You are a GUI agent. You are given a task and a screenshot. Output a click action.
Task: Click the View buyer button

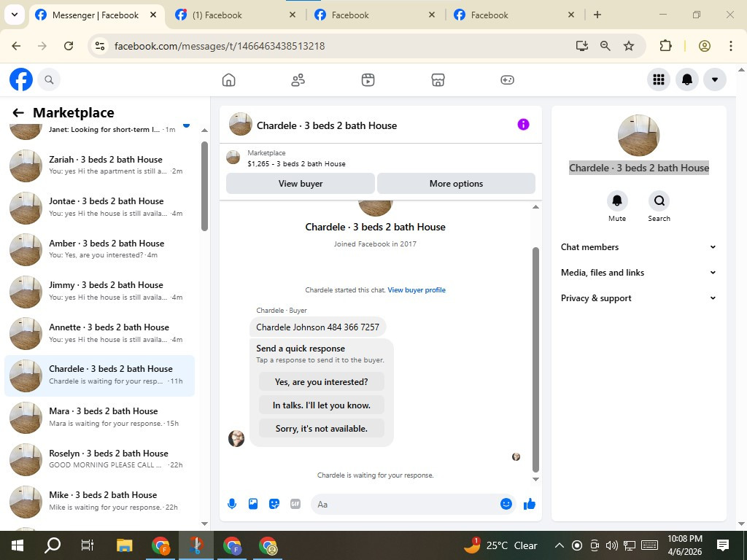point(300,183)
